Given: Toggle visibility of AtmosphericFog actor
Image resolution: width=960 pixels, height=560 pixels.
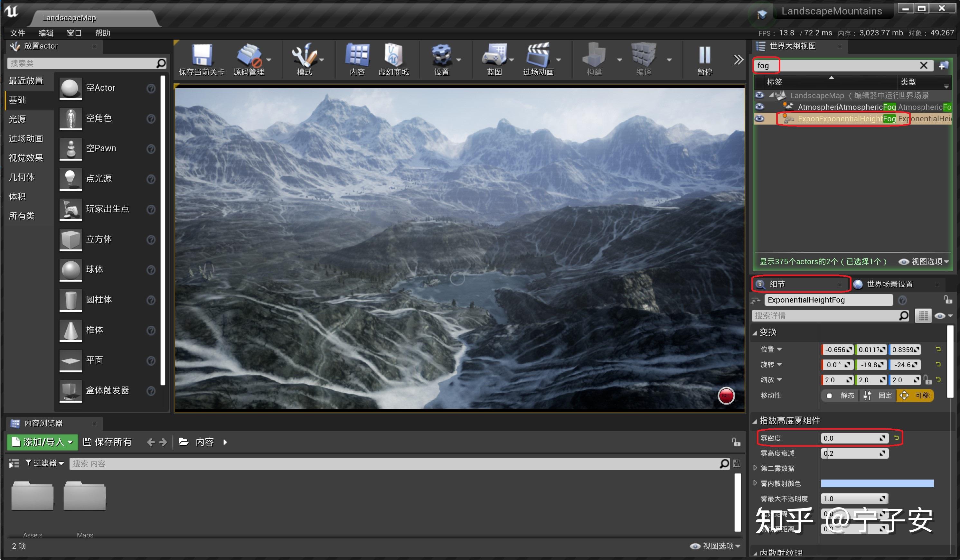Looking at the screenshot, I should click(x=759, y=107).
